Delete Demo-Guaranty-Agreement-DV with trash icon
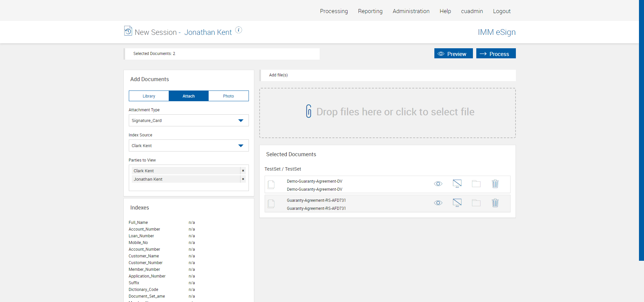Viewport: 644px width, 302px height. 495,184
